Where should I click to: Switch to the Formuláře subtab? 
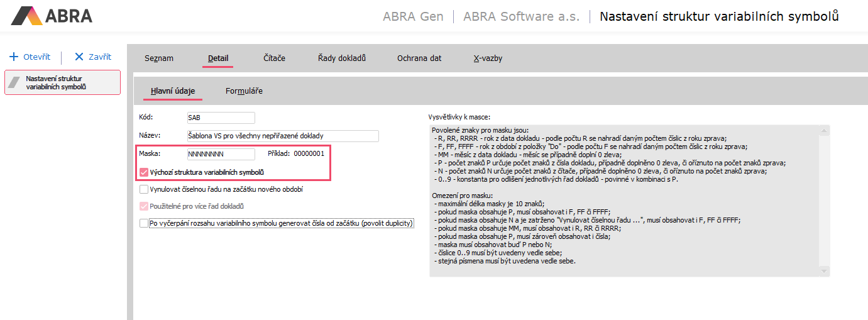click(x=244, y=91)
